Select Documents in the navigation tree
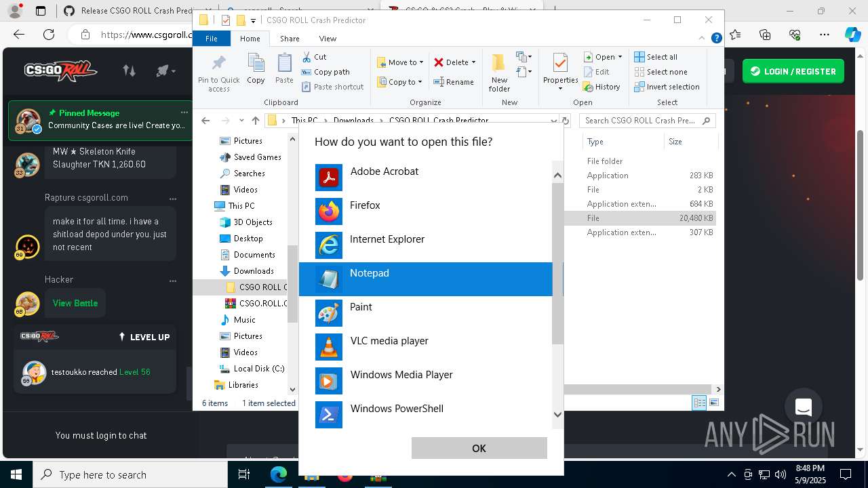This screenshot has height=488, width=868. 248,255
